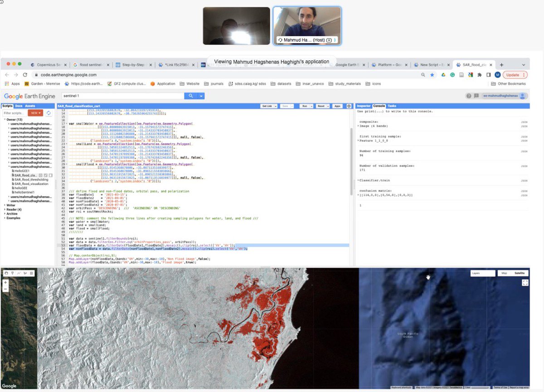Switch to the Assets tab

click(30, 106)
